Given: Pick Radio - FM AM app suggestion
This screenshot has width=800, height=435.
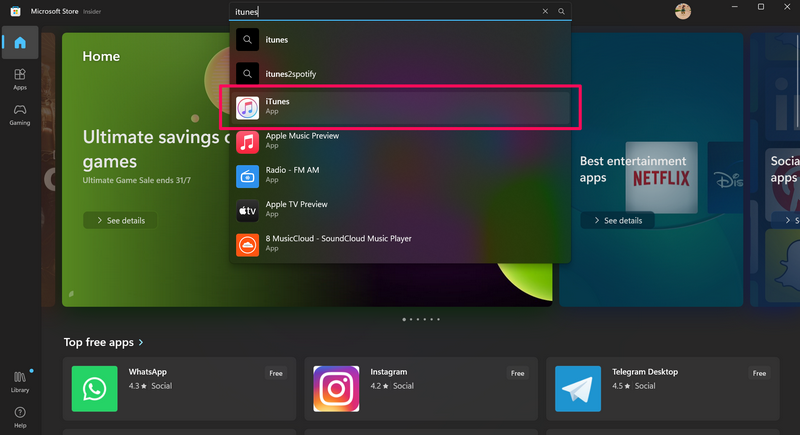Looking at the screenshot, I should (x=400, y=176).
